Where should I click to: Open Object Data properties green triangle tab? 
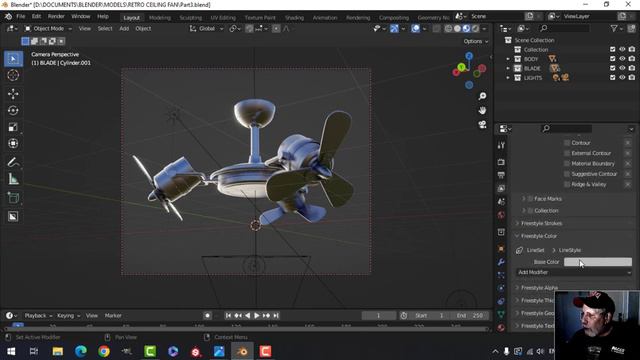coord(501,314)
